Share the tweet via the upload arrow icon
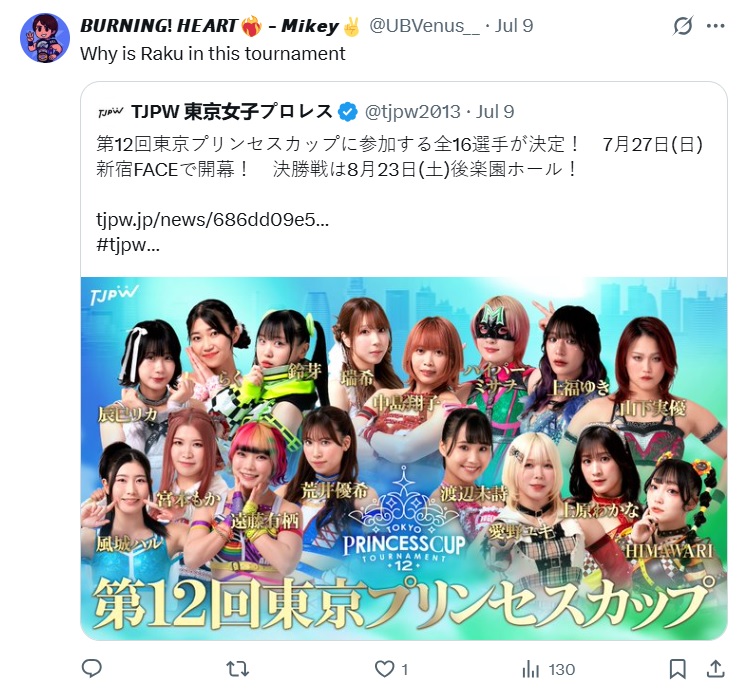 pos(716,668)
